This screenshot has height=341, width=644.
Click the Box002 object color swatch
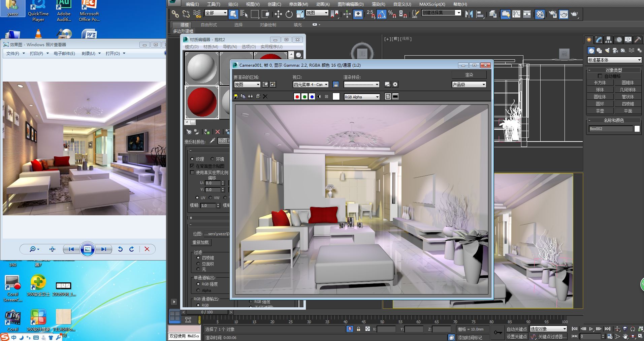(x=637, y=129)
